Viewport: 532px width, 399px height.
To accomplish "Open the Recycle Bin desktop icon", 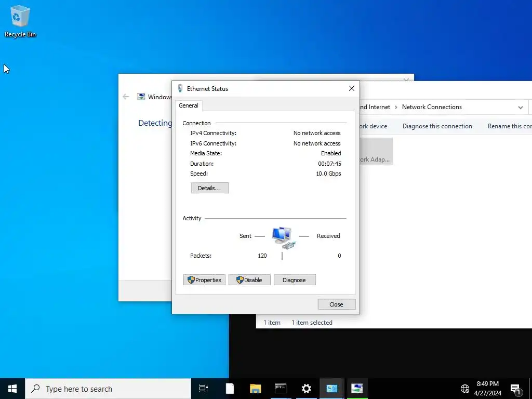I will (x=20, y=21).
